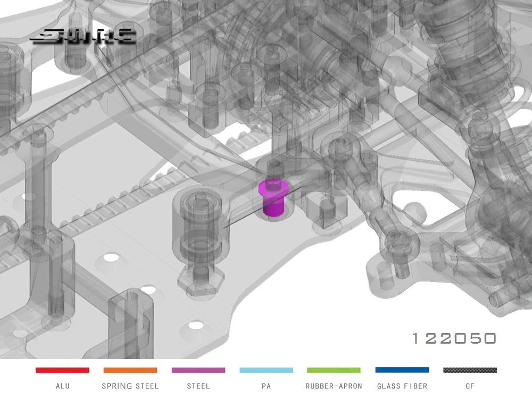
Task: Click the carbon-pattern CF swatch
Action: click(x=470, y=370)
